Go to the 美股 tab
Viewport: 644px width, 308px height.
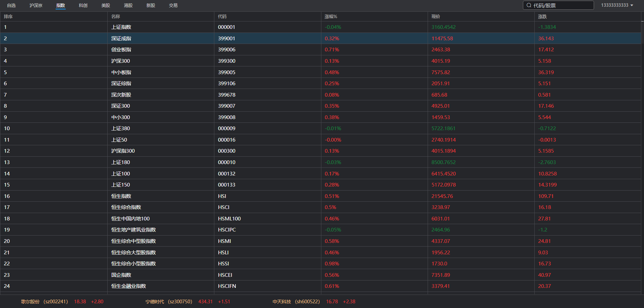pos(106,5)
